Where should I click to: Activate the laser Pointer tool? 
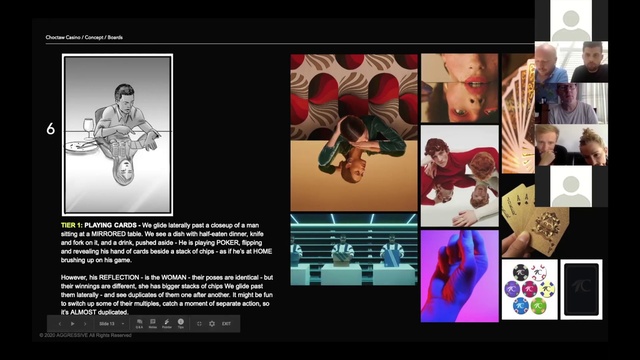(x=167, y=324)
